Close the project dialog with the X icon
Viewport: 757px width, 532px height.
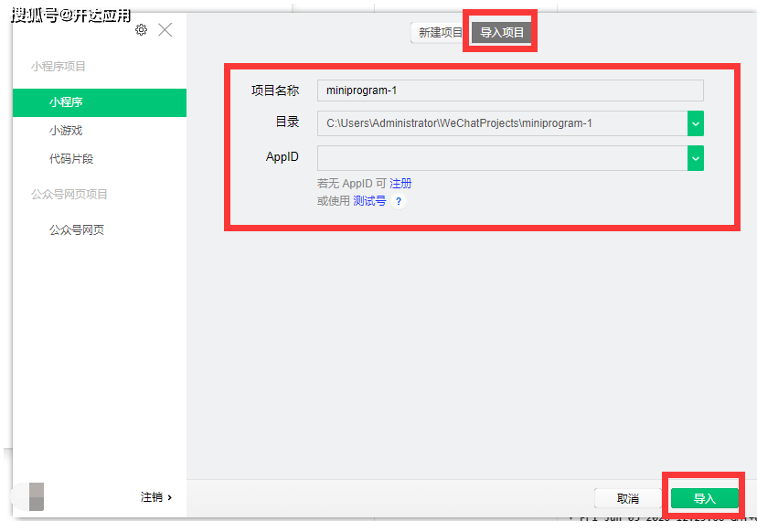click(165, 30)
